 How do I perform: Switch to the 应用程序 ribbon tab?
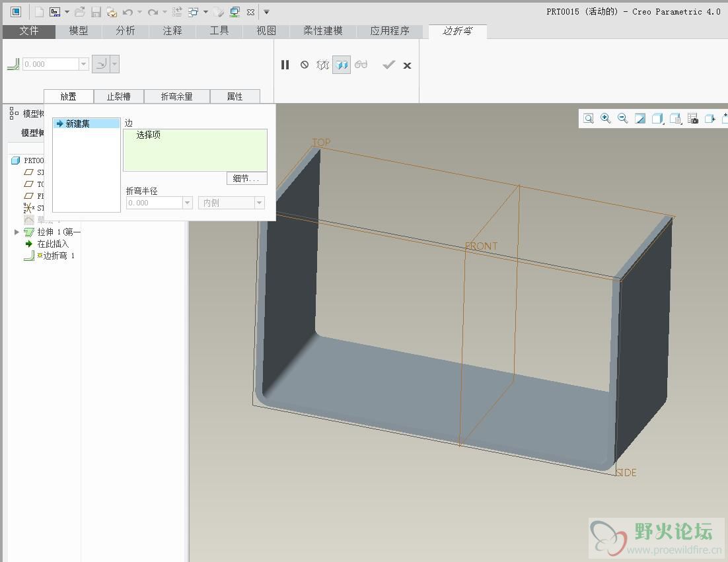click(390, 31)
